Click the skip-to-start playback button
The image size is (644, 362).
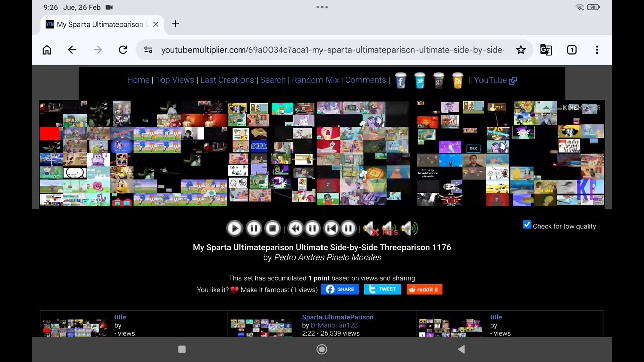(x=331, y=229)
